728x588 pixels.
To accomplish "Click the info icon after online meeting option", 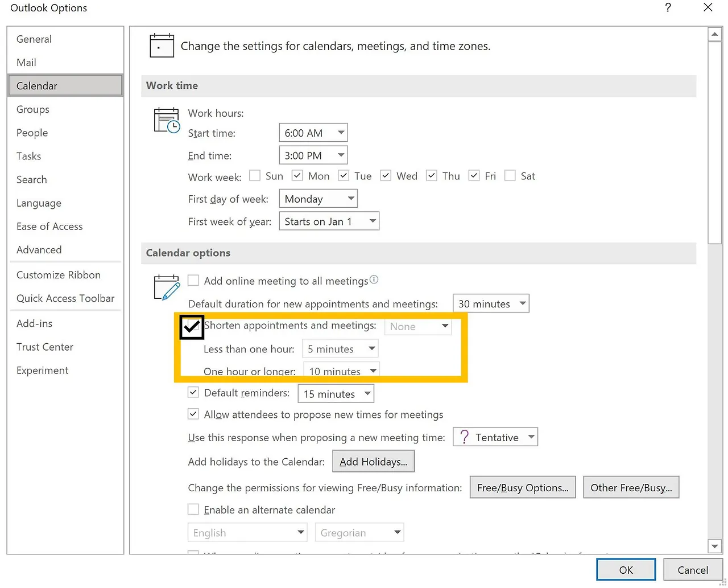I will coord(374,279).
